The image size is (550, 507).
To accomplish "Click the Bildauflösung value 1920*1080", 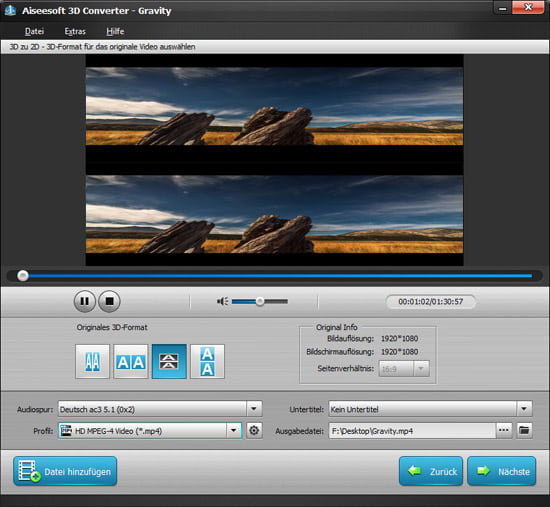I will tap(400, 339).
